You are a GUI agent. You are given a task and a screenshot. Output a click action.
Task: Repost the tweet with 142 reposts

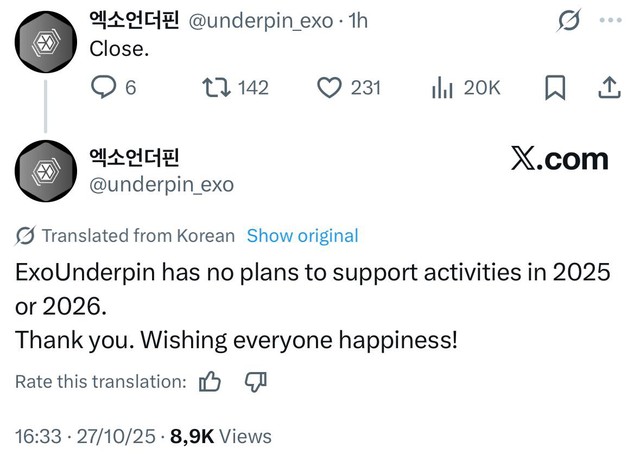(216, 88)
